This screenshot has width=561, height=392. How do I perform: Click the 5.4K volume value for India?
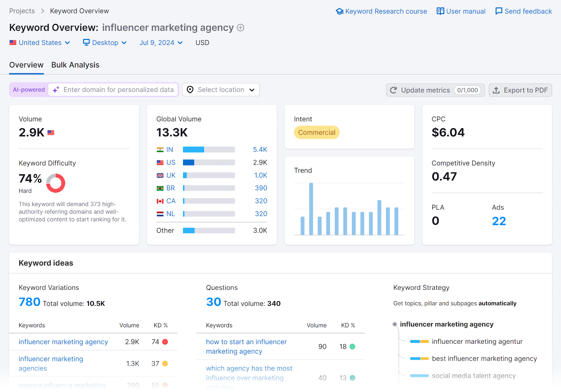pyautogui.click(x=260, y=150)
